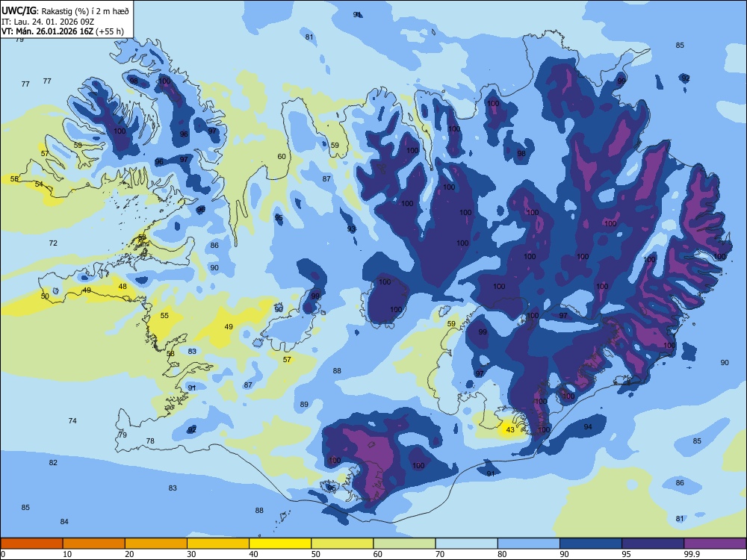Click the humidity value 55 on the map

[164, 316]
